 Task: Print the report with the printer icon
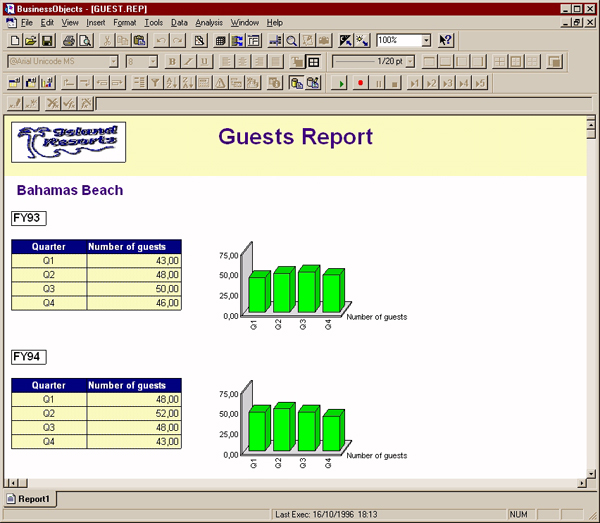tap(69, 40)
